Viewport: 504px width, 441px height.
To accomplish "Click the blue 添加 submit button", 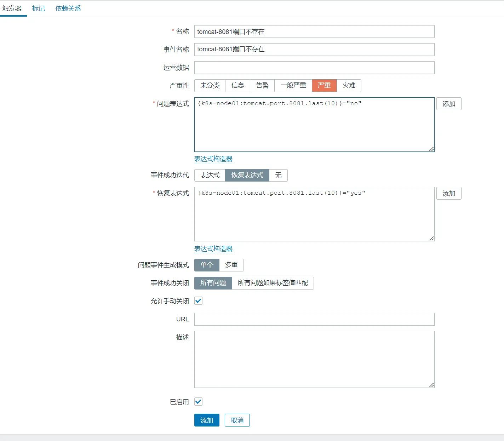I will 207,420.
